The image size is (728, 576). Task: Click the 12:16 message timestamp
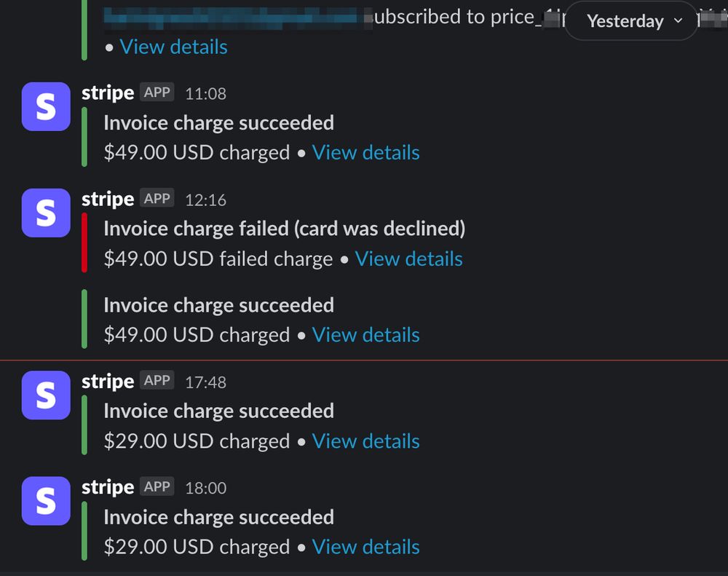click(206, 200)
